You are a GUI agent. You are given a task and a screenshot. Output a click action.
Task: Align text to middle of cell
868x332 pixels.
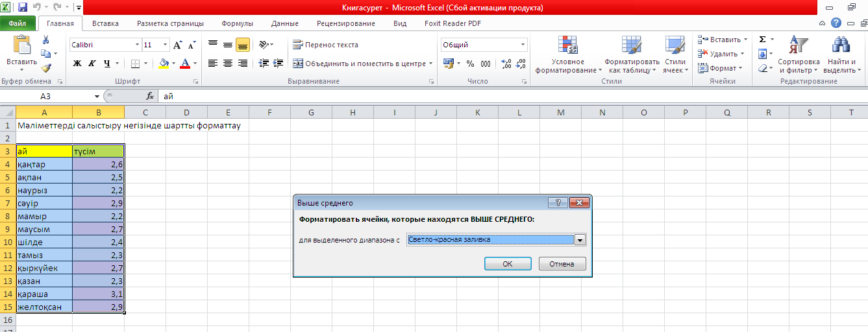pyautogui.click(x=228, y=45)
